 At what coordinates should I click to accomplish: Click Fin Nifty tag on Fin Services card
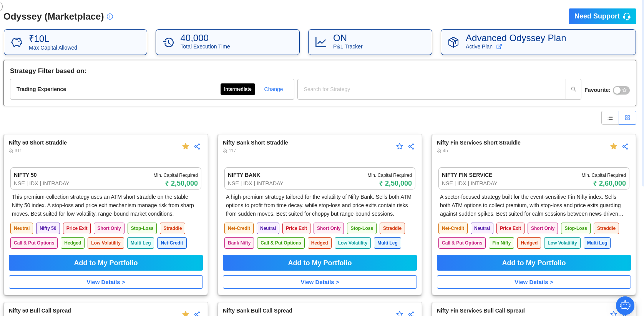(x=501, y=243)
